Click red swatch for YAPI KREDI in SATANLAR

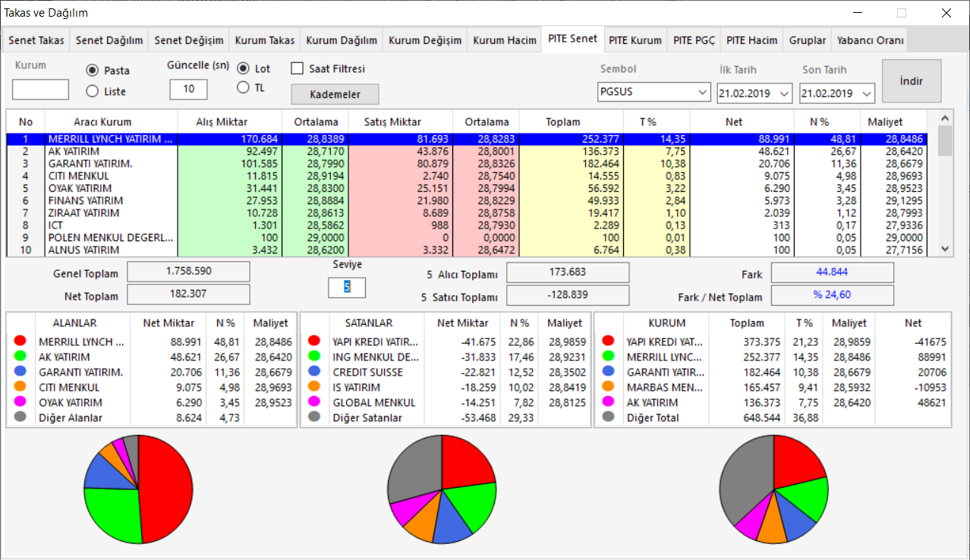(314, 341)
